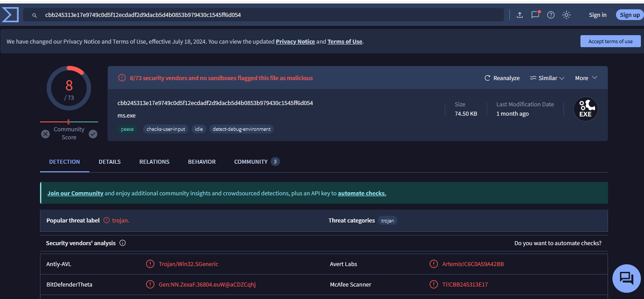Click the Gen:NN.ZexaF.36804 result
The image size is (644, 299).
pos(207,284)
